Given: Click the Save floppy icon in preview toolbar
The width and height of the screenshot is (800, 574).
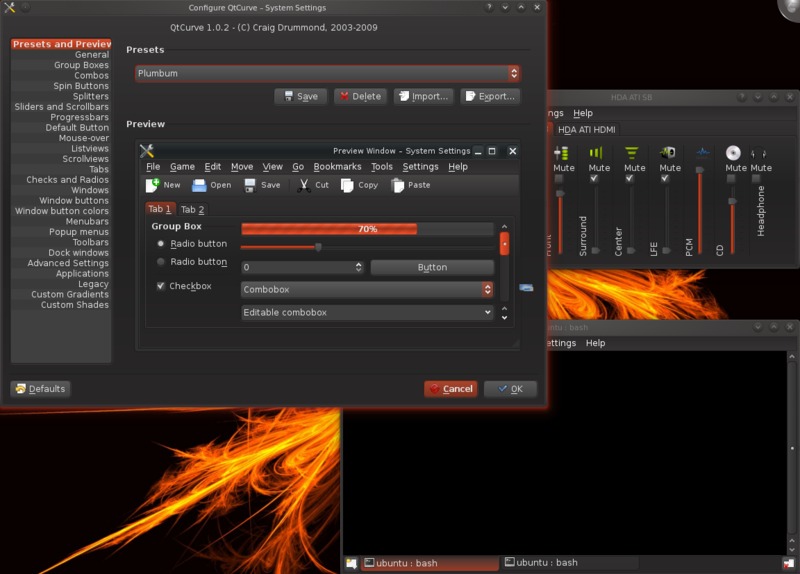Looking at the screenshot, I should [x=249, y=185].
